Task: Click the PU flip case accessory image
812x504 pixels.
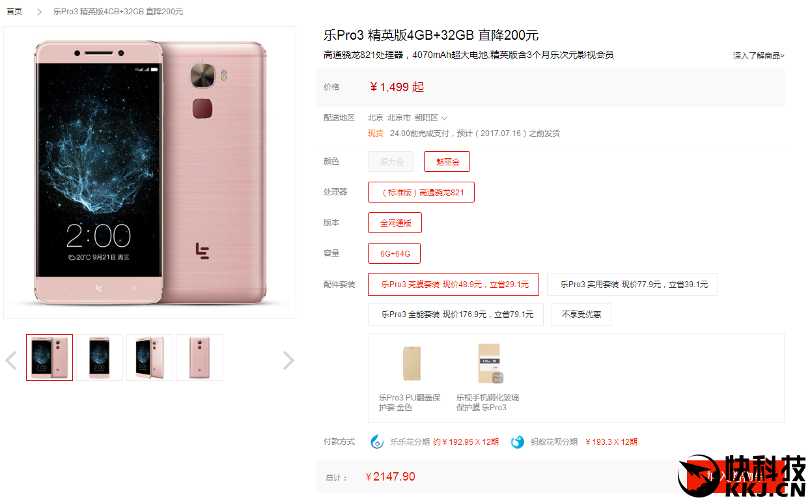Action: click(411, 365)
